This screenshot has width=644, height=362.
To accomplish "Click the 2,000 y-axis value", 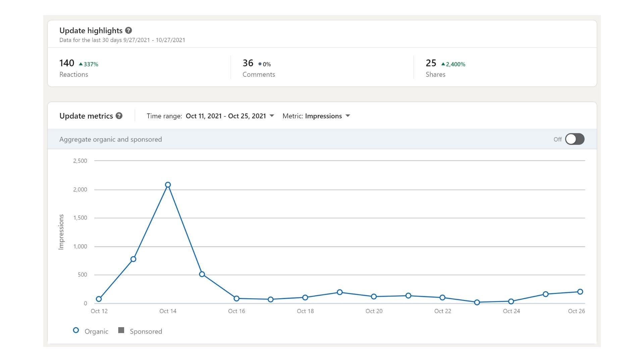I will [80, 189].
